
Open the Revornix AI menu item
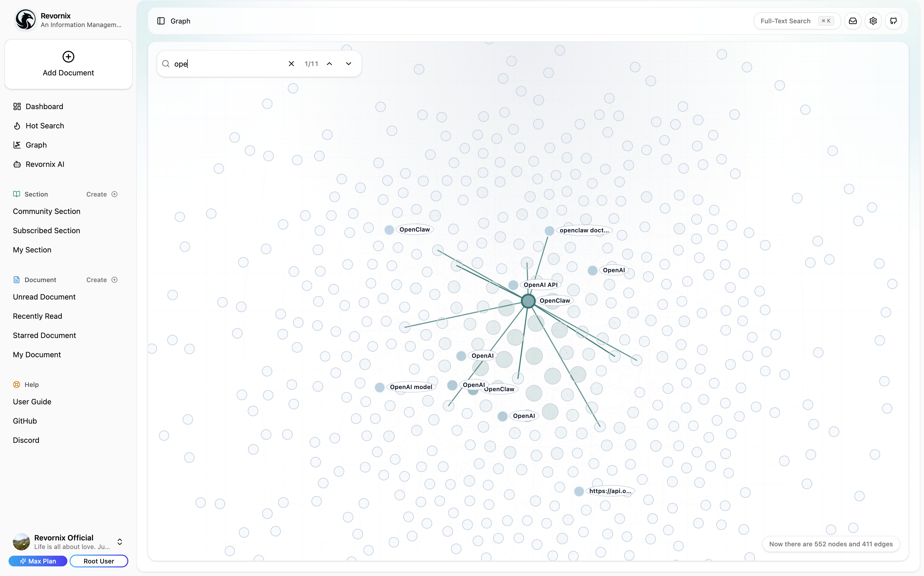(x=45, y=164)
